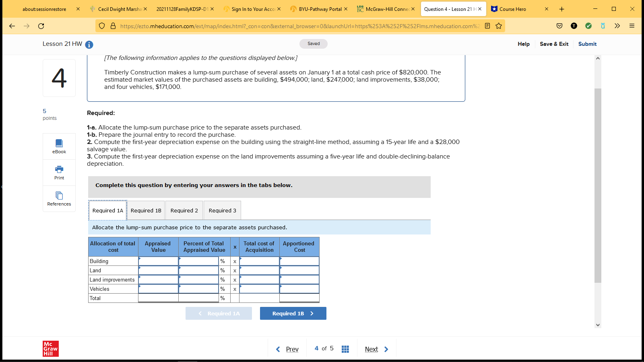Open the References resource

click(x=59, y=198)
